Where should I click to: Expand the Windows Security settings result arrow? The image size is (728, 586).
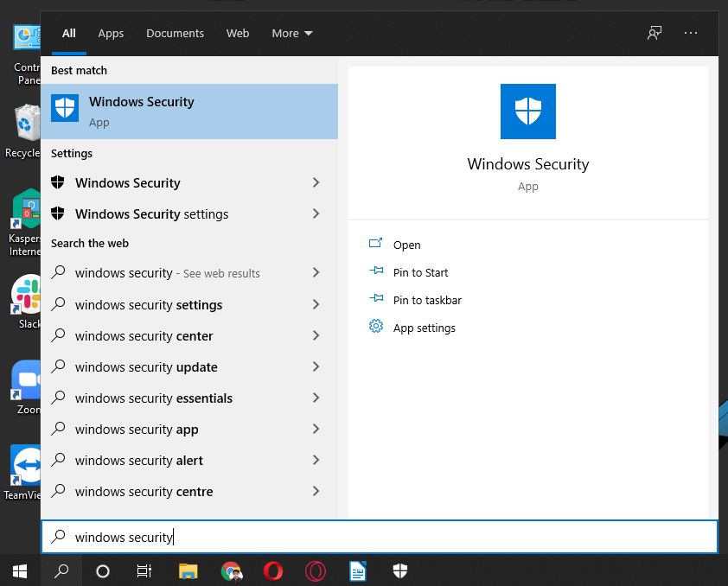click(316, 213)
